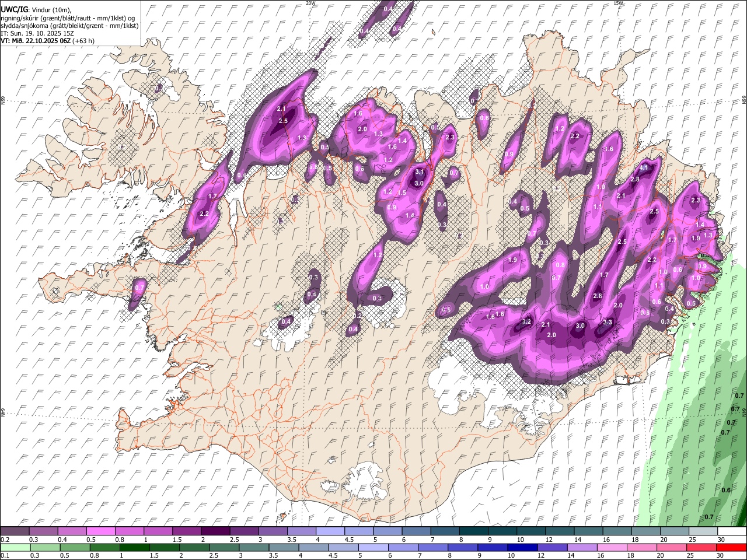Pick the white 30 swatch ending the upper legend
This screenshot has width=747, height=560.
[731, 531]
